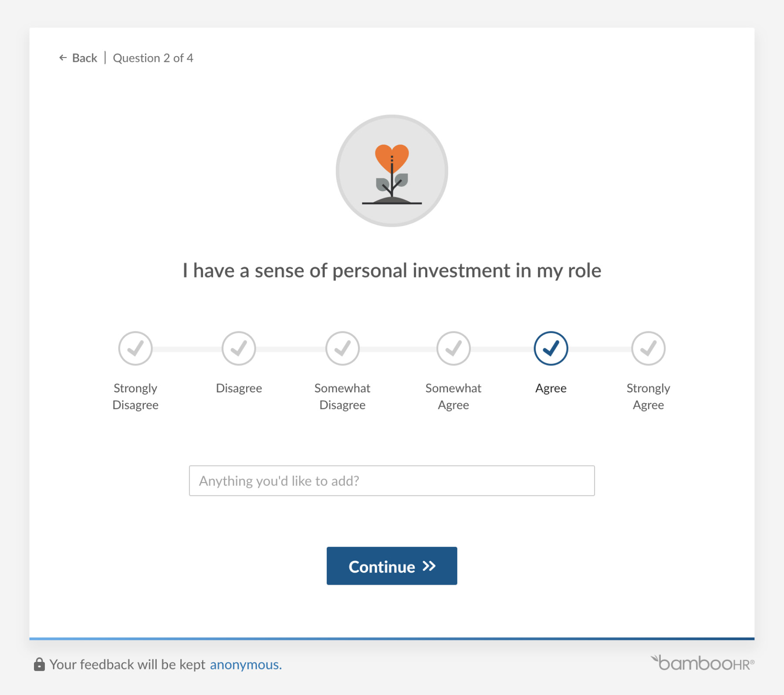This screenshot has width=784, height=695.
Task: Choose the Somewhat Disagree checkmark circle
Action: pyautogui.click(x=342, y=348)
